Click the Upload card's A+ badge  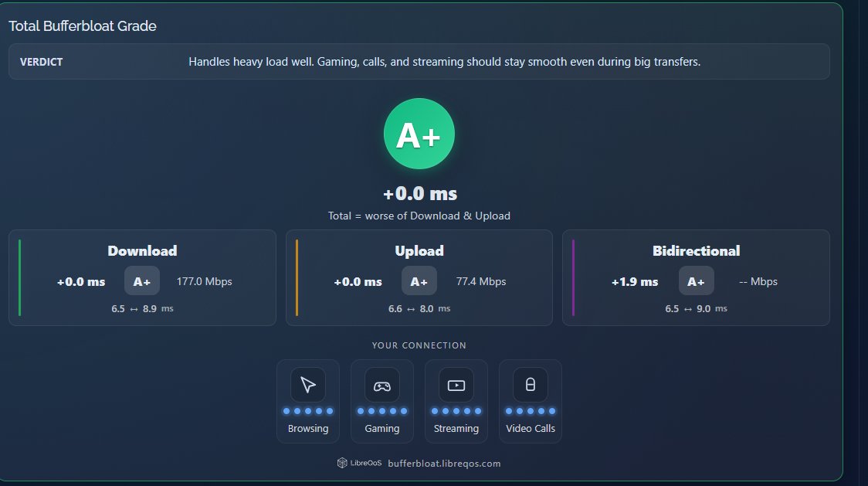(x=419, y=281)
